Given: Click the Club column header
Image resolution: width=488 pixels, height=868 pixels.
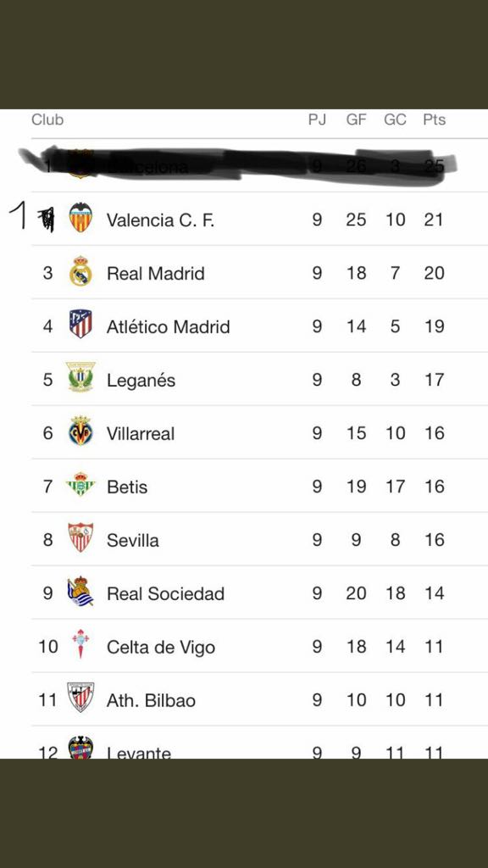Looking at the screenshot, I should [x=47, y=120].
